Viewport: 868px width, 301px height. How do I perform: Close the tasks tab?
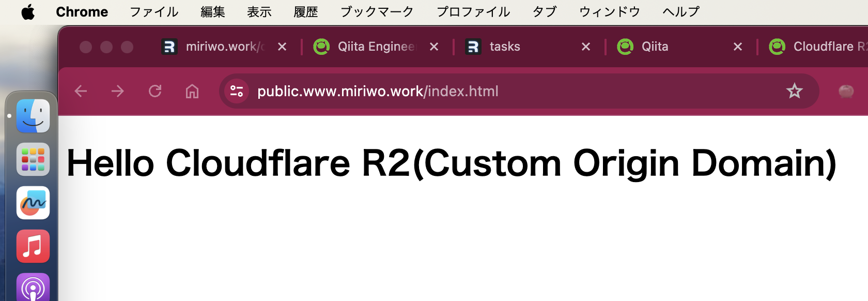pos(586,47)
